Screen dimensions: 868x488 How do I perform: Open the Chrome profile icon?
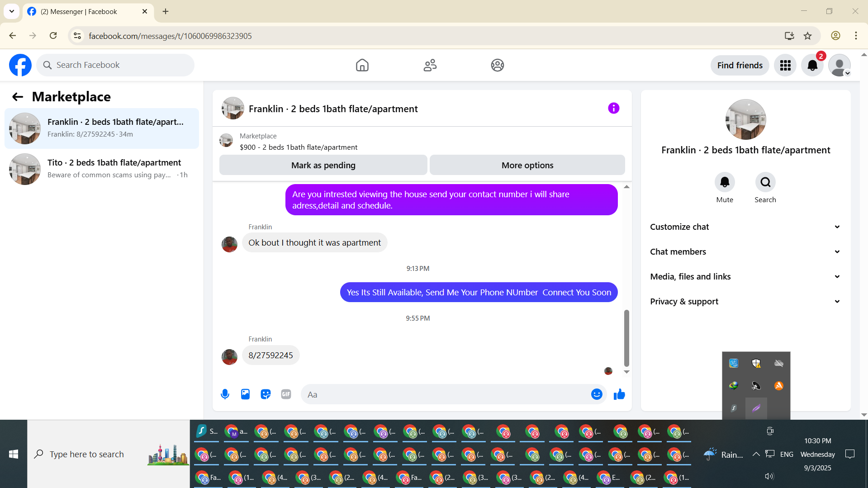pyautogui.click(x=835, y=36)
